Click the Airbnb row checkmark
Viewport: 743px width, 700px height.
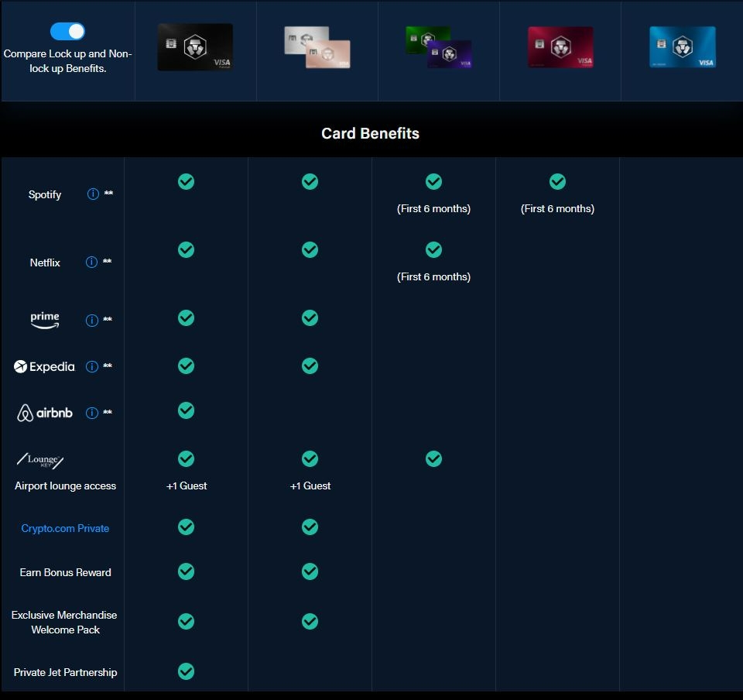click(x=187, y=410)
